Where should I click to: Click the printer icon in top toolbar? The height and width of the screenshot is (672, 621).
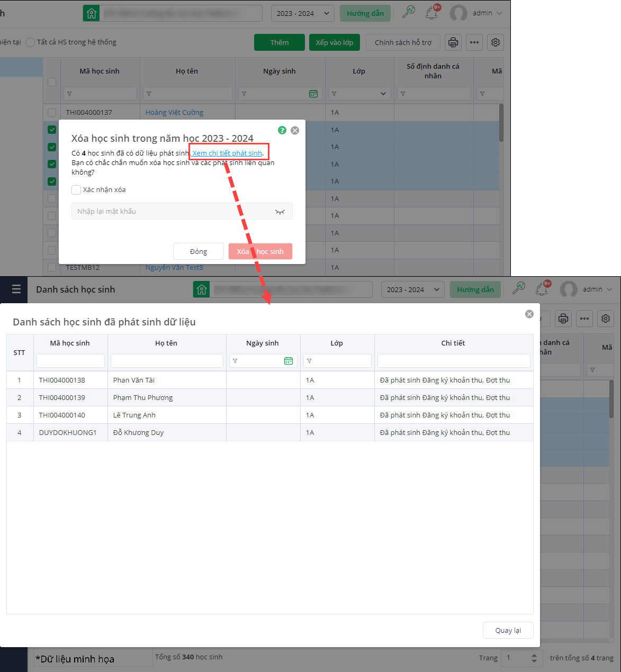pos(453,42)
